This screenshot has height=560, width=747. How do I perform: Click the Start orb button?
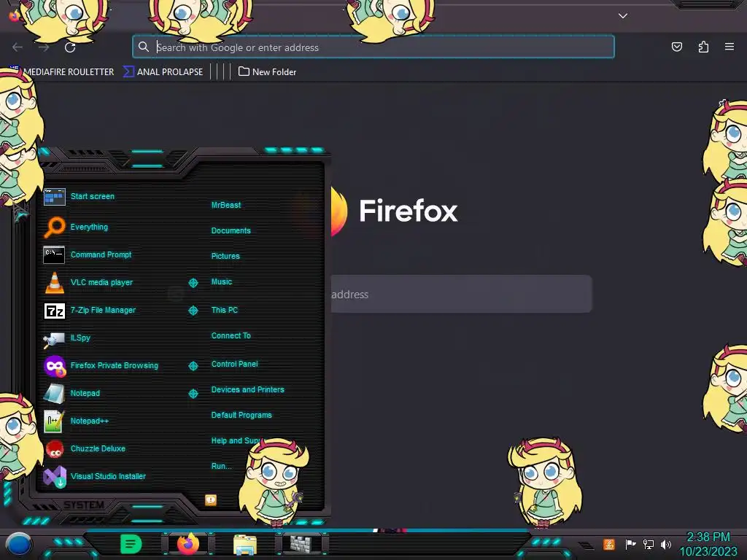(18, 544)
